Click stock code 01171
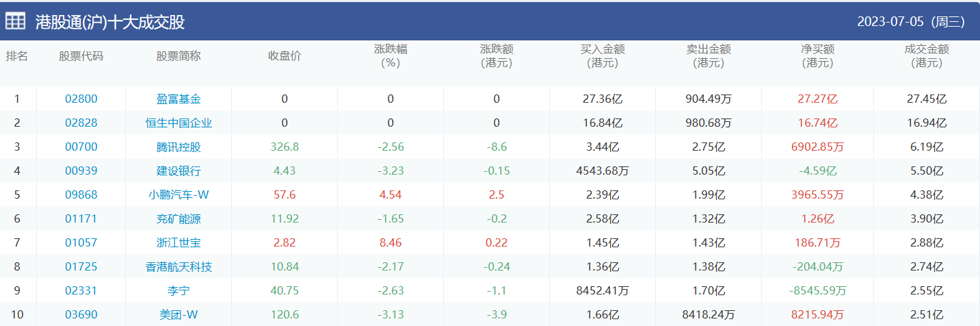980x326 pixels. click(81, 219)
